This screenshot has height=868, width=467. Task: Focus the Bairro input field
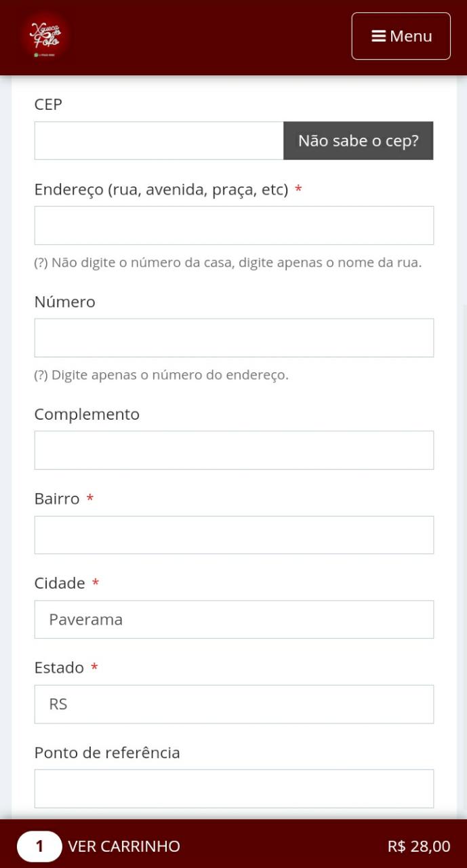tap(234, 535)
